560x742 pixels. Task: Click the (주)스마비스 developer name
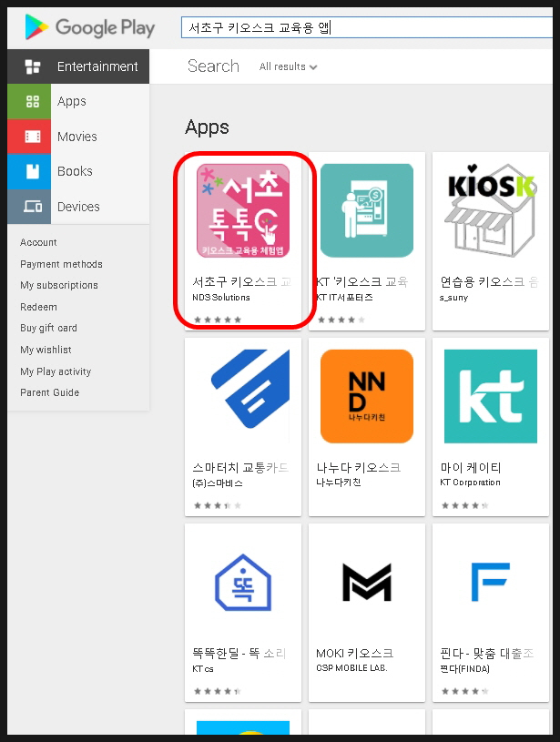coord(218,483)
